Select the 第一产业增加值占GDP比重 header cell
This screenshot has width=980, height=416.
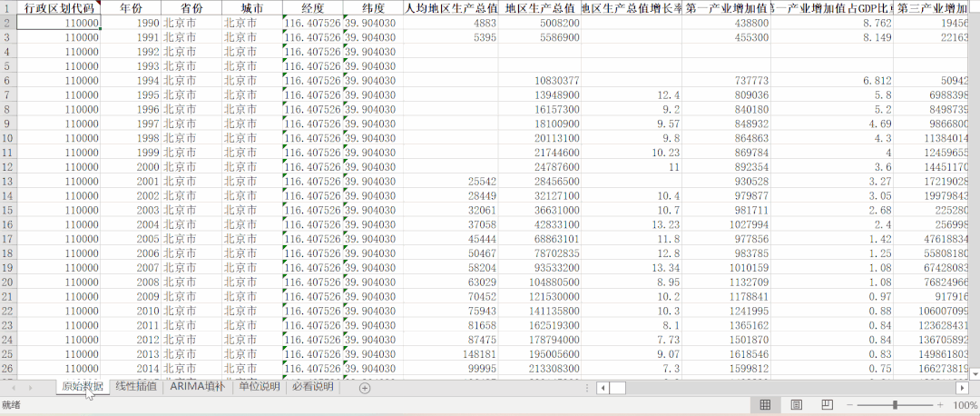click(x=832, y=7)
